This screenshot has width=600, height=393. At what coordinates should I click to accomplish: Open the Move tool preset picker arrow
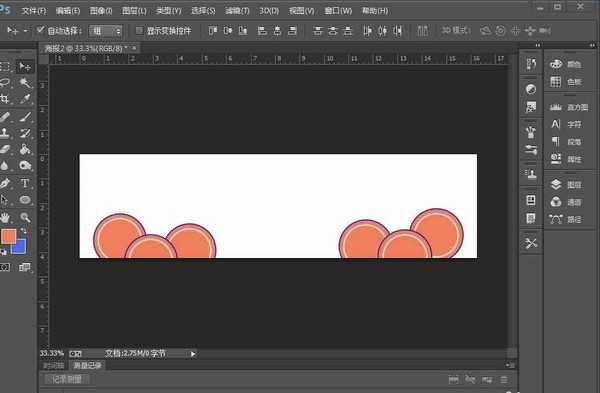pyautogui.click(x=25, y=31)
